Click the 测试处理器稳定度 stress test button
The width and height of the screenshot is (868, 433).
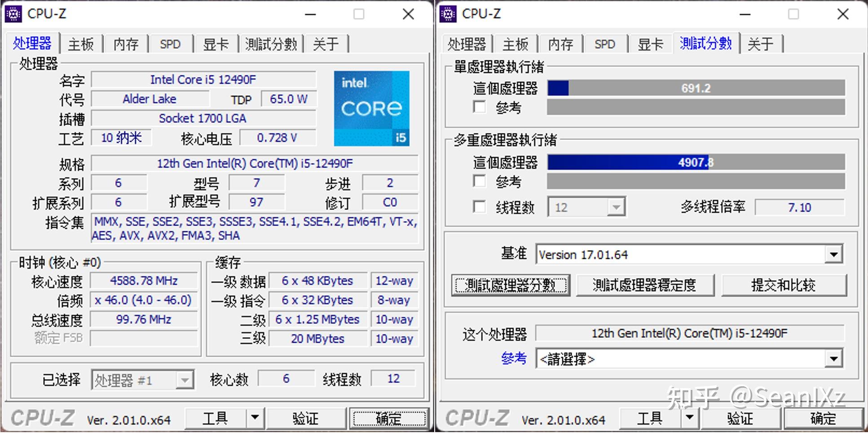click(x=645, y=285)
